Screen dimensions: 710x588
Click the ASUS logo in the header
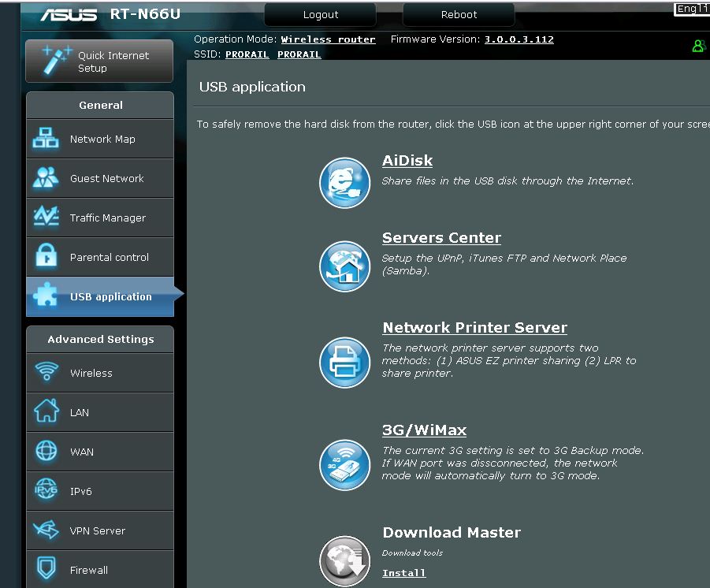(69, 15)
